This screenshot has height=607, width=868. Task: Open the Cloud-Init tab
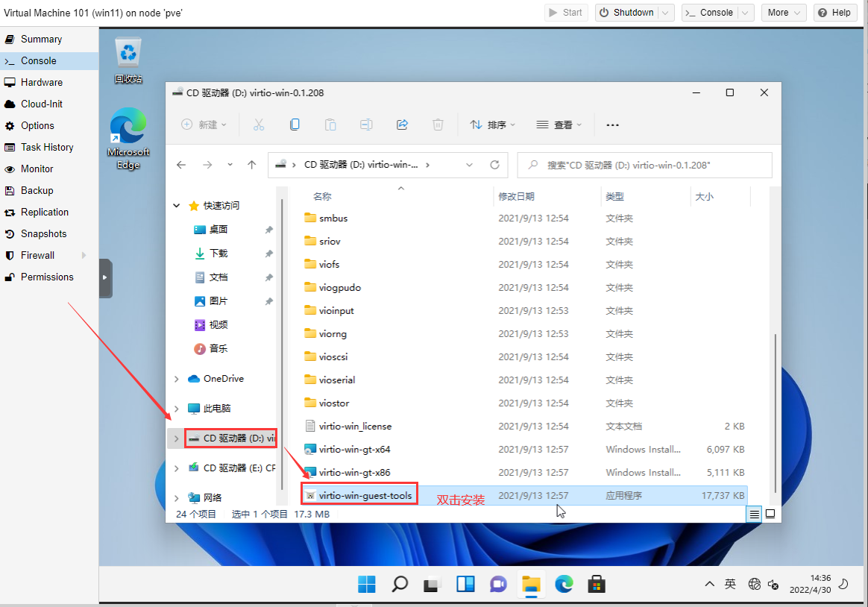pos(49,104)
